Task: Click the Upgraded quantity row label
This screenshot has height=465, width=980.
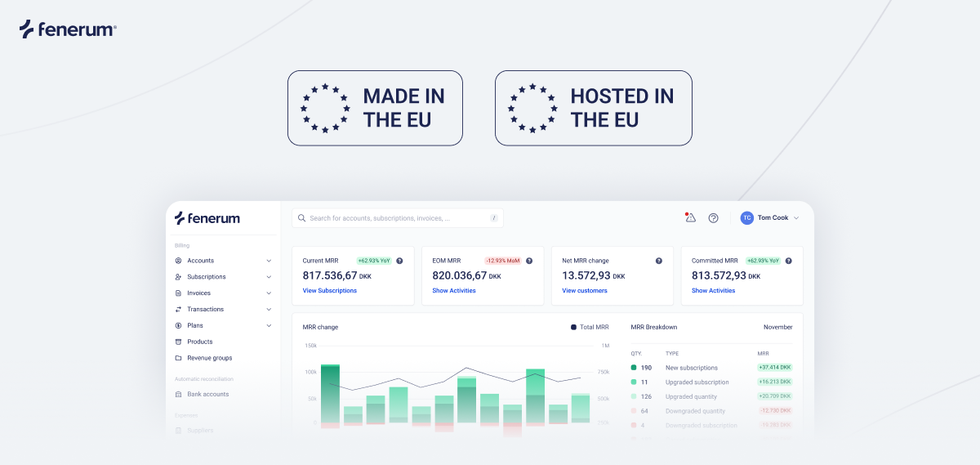Action: pyautogui.click(x=692, y=396)
